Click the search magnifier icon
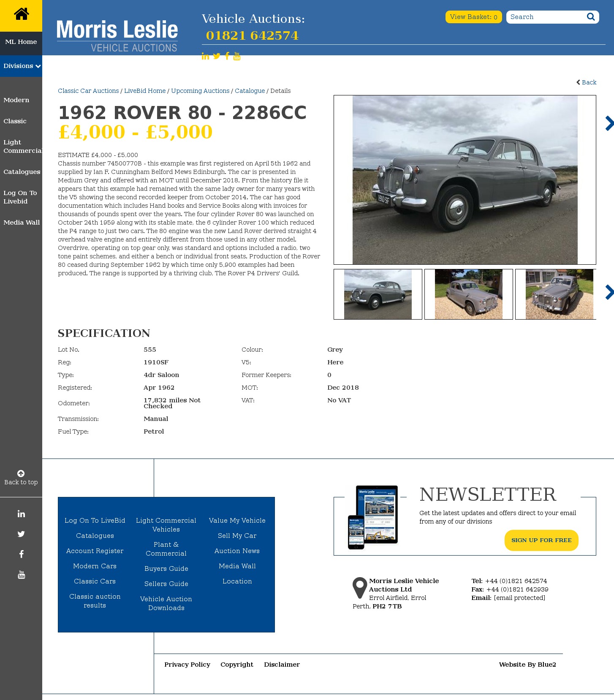The height and width of the screenshot is (700, 614). click(x=591, y=17)
